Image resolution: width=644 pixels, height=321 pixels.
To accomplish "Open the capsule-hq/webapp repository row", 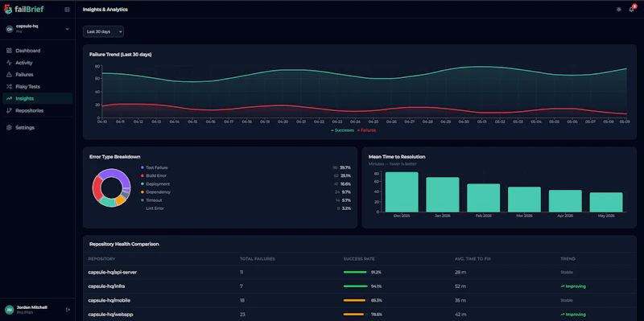I will 360,315.
